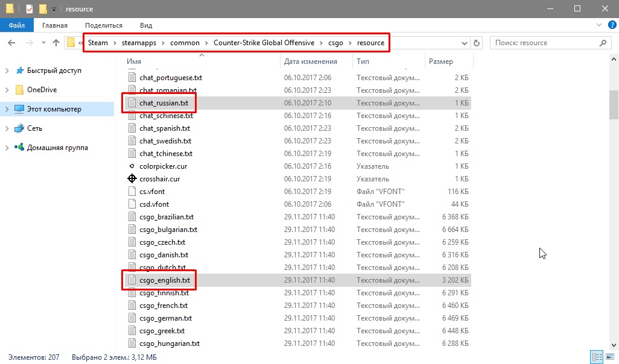Image resolution: width=619 pixels, height=364 pixels.
Task: Expand Быстрый доступ tree node
Action: click(x=7, y=71)
